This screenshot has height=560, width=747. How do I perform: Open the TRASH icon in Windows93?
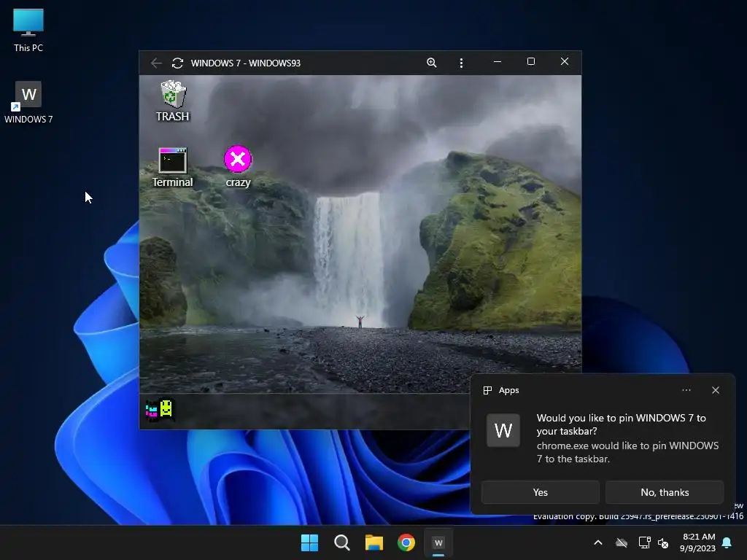pyautogui.click(x=172, y=101)
